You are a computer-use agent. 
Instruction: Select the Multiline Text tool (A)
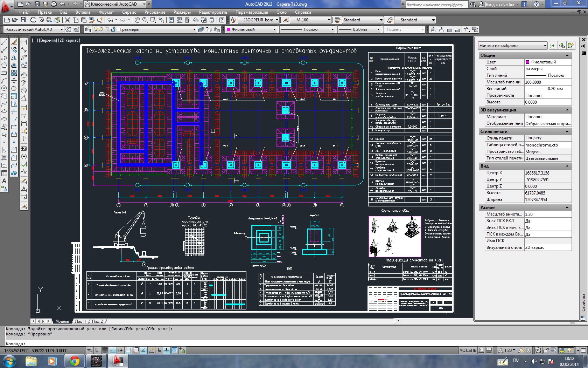(4, 181)
